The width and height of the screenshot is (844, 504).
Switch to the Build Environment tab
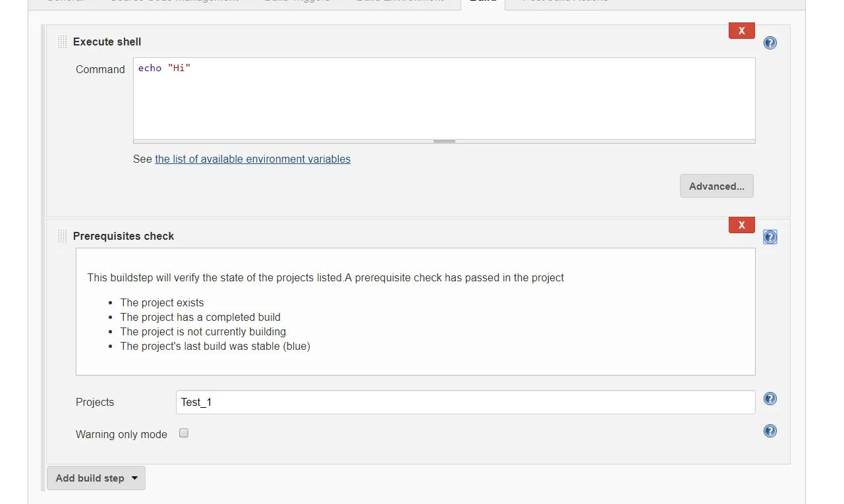point(399,2)
